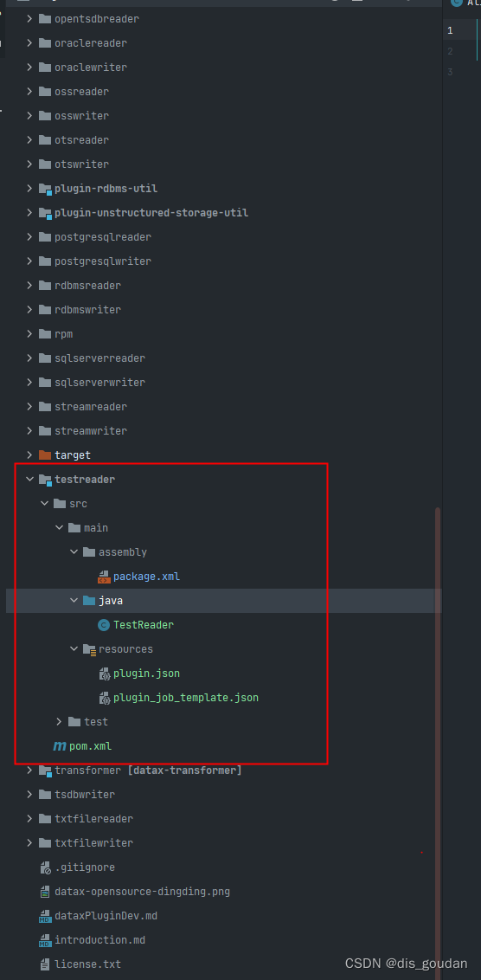Click the Maven pom.xml icon
This screenshot has height=980, width=481.
[x=60, y=746]
